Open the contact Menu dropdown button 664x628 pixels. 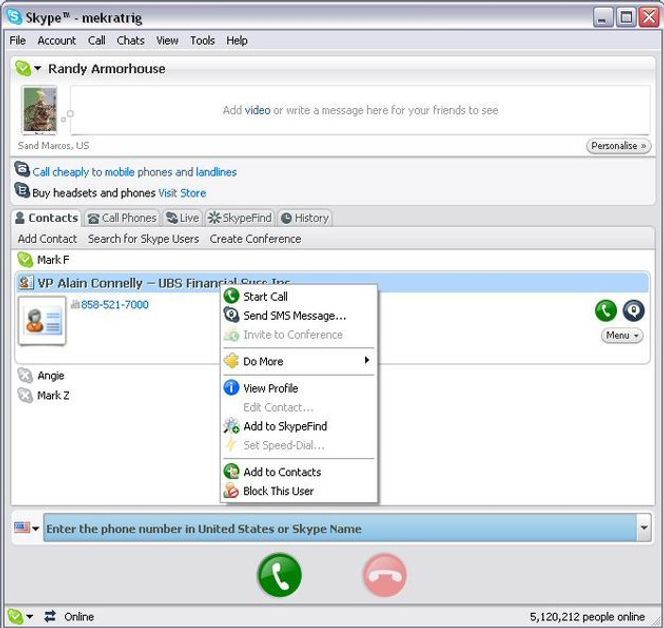tap(622, 335)
